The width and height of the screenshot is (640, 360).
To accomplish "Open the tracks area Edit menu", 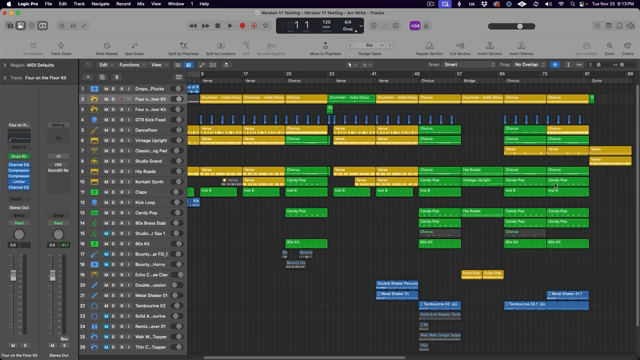I will pyautogui.click(x=105, y=65).
